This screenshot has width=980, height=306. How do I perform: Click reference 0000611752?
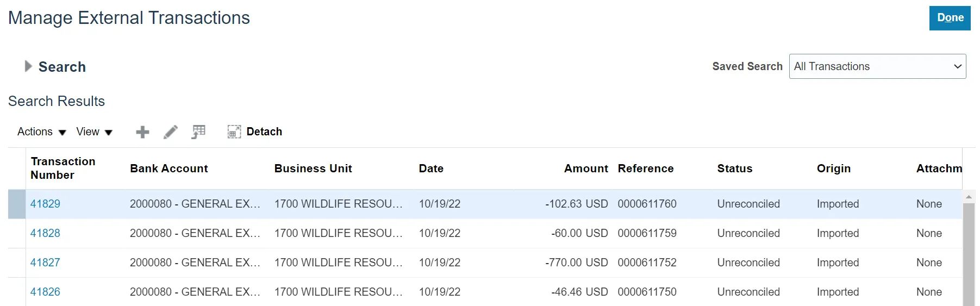tap(647, 263)
